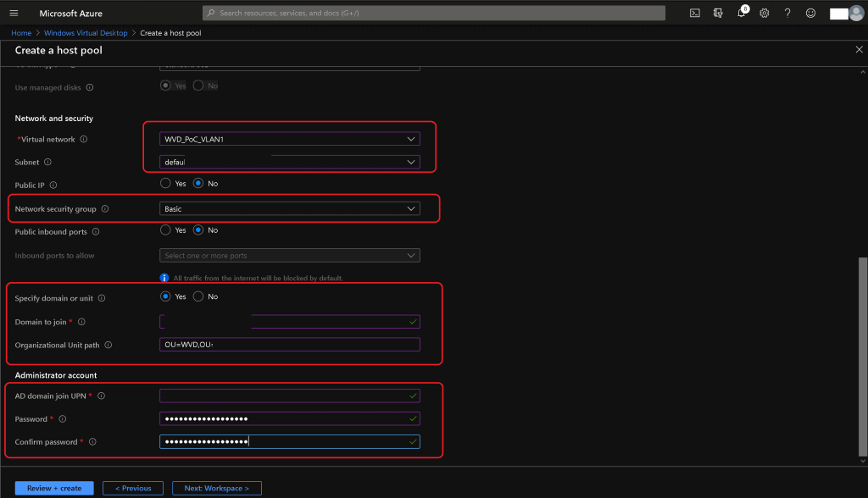Screen dimensions: 868x498
Task: Click the Administrator account heading
Action: [56, 375]
